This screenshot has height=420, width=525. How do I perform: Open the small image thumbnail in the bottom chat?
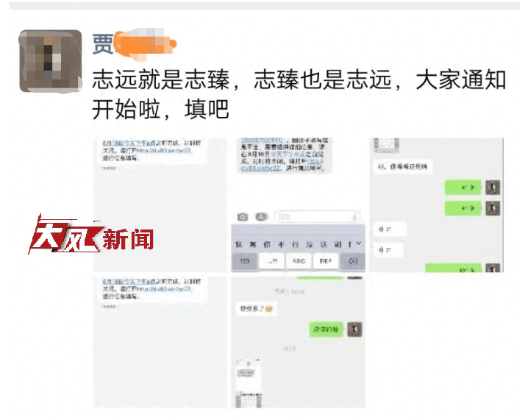(x=248, y=383)
